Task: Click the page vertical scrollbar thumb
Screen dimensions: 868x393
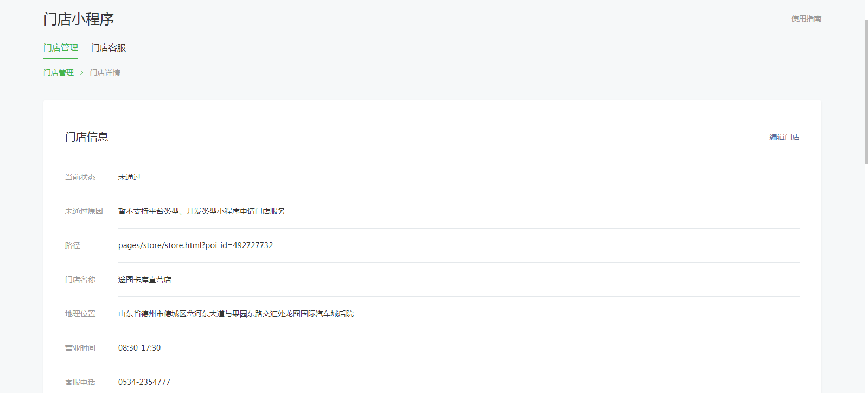Action: coord(866,91)
